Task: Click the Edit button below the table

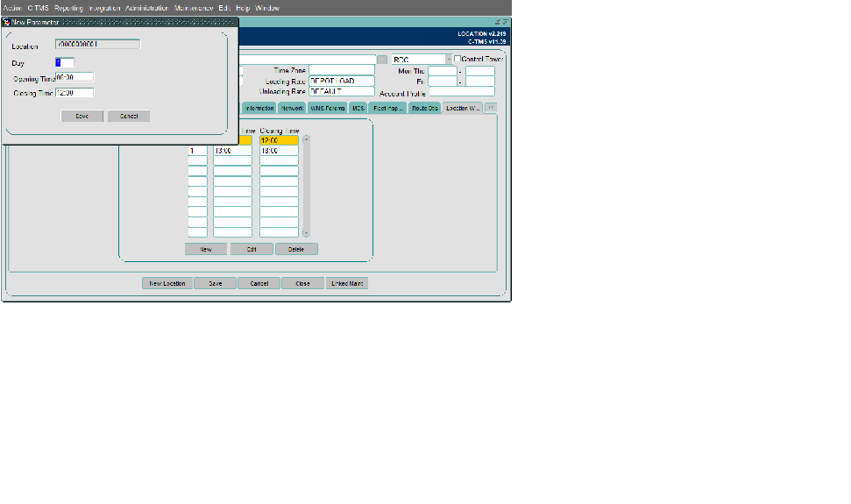Action: pos(252,249)
